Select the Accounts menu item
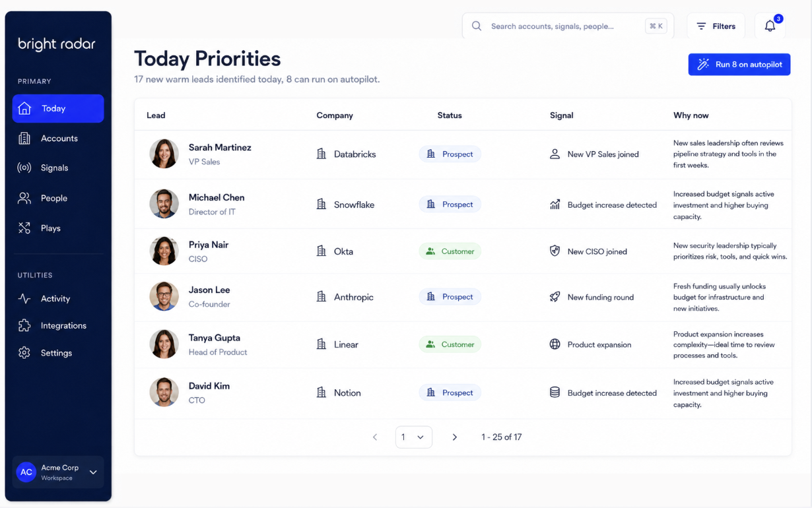812x508 pixels. [x=58, y=138]
